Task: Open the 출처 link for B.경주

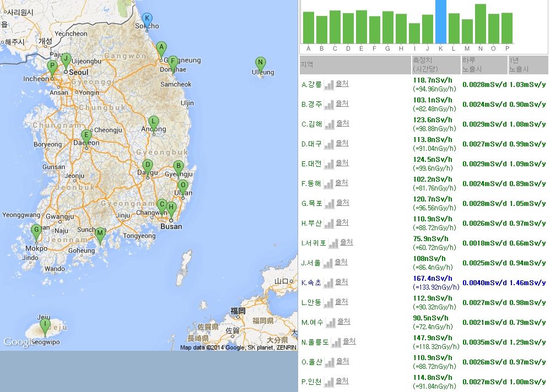Action: pos(342,104)
